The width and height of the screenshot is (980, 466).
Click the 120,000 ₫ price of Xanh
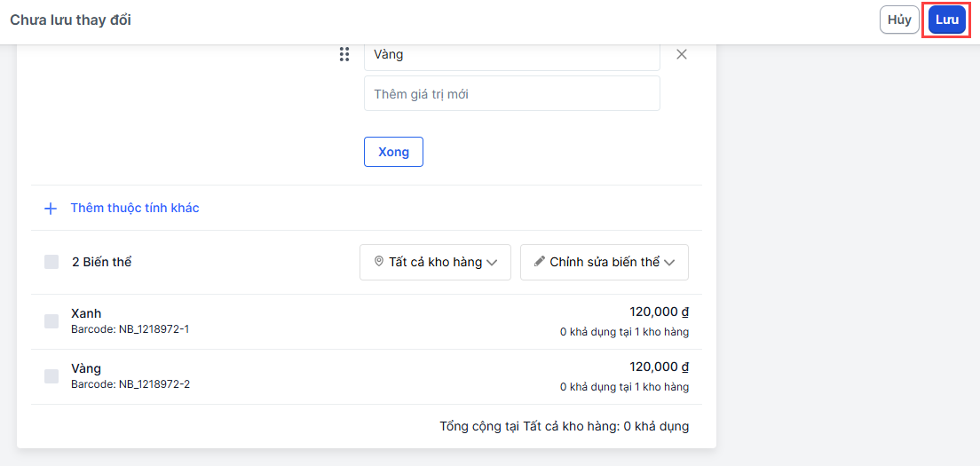point(659,312)
